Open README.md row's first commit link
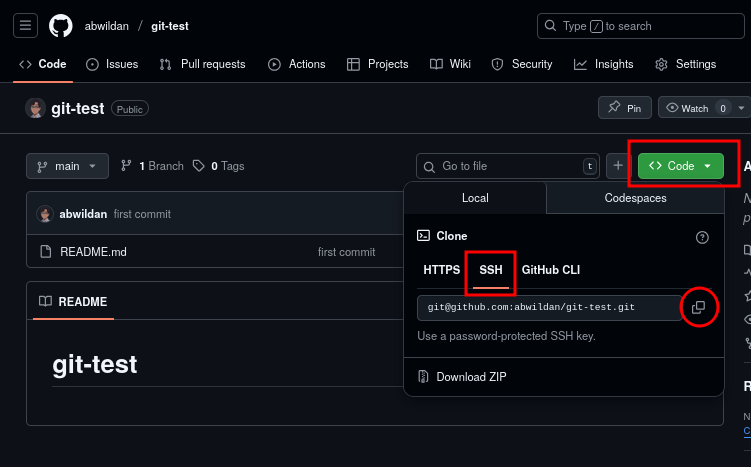 [346, 252]
